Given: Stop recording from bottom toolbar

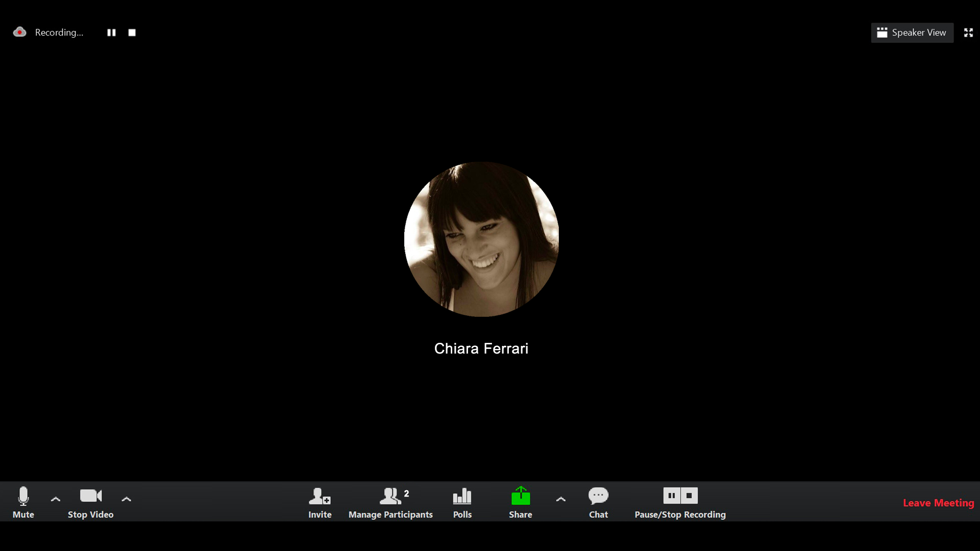Looking at the screenshot, I should (689, 495).
